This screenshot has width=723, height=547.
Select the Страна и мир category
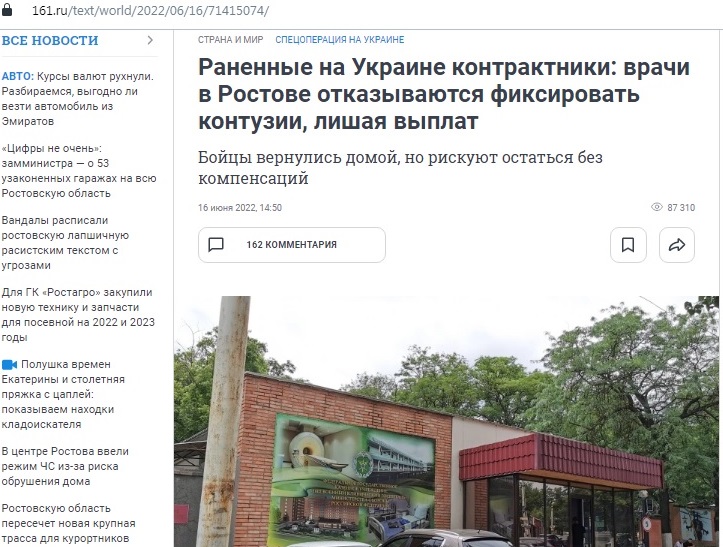231,40
